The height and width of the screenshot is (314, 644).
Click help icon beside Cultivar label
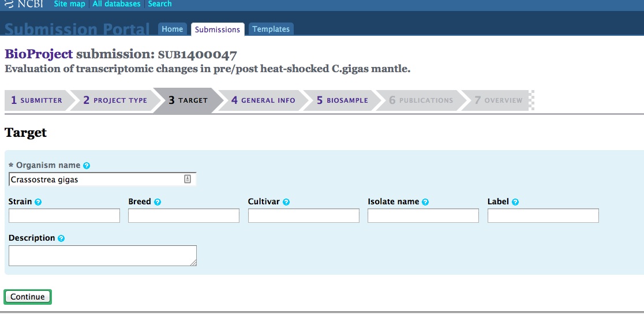click(x=286, y=202)
